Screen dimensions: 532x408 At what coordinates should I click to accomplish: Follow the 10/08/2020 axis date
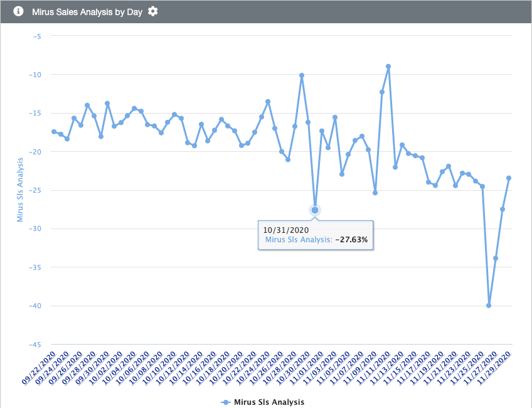(145, 368)
